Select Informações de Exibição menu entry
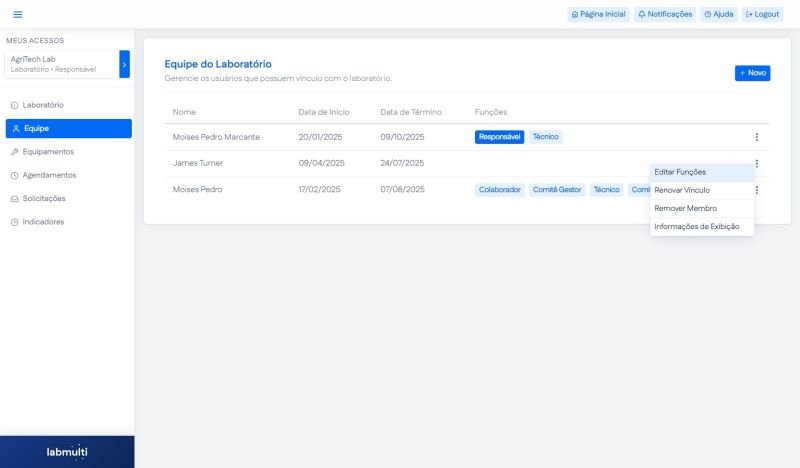Image resolution: width=800 pixels, height=468 pixels. click(696, 226)
